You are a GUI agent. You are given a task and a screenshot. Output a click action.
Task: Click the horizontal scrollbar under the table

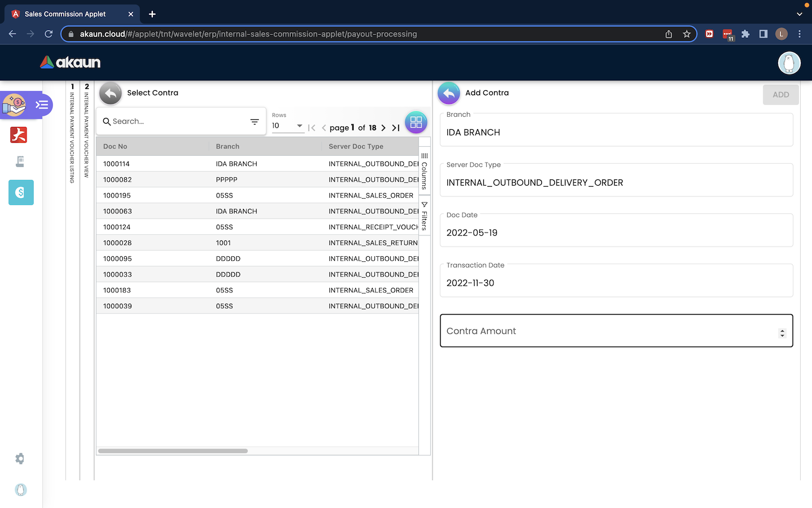173,451
